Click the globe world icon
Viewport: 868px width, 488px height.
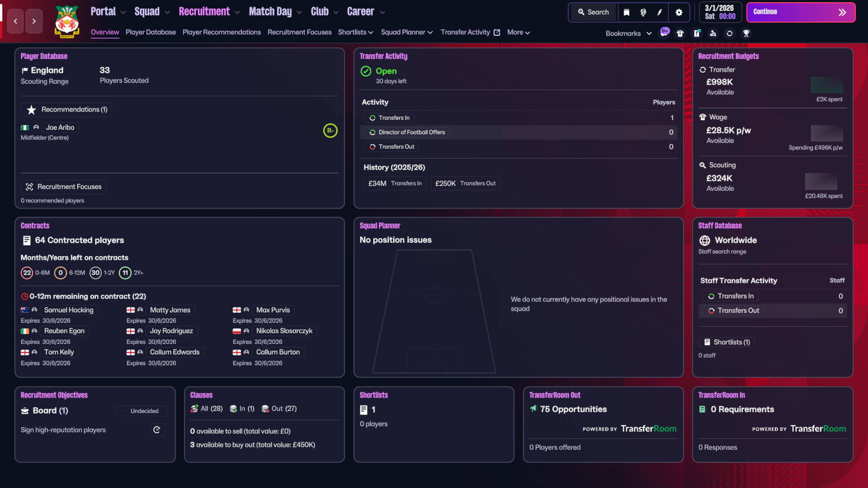click(643, 12)
